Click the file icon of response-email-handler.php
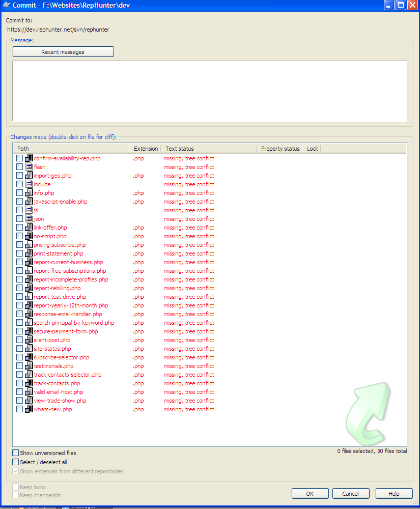This screenshot has height=509, width=420. pos(29,314)
